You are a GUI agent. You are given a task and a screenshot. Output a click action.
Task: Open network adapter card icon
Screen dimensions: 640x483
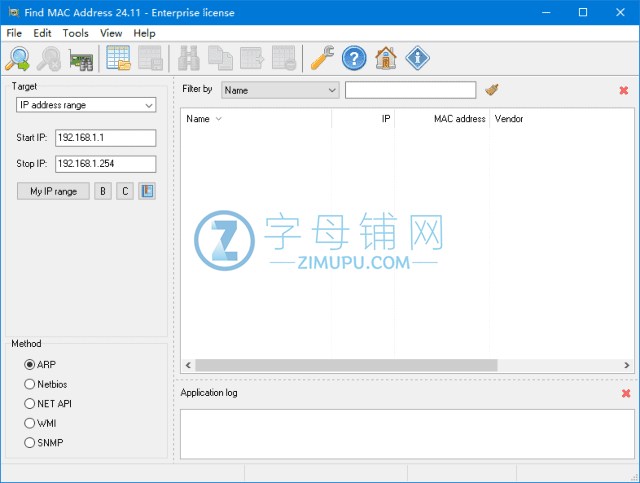tap(81, 60)
